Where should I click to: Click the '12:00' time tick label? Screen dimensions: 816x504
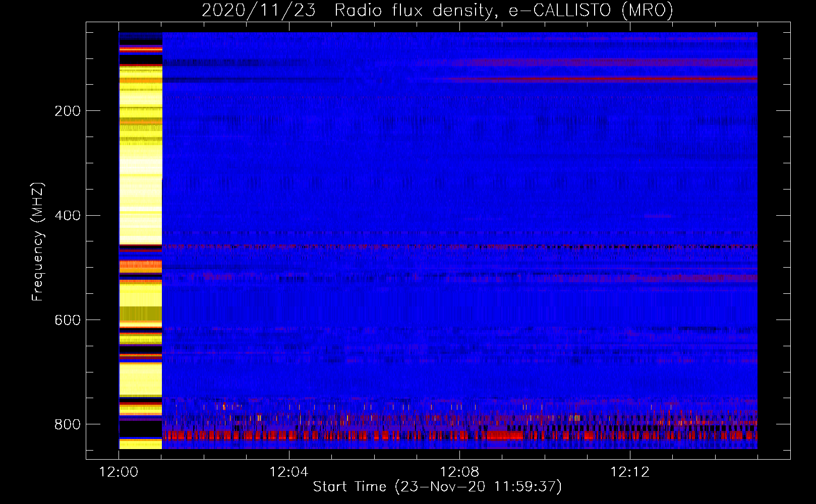click(x=119, y=472)
